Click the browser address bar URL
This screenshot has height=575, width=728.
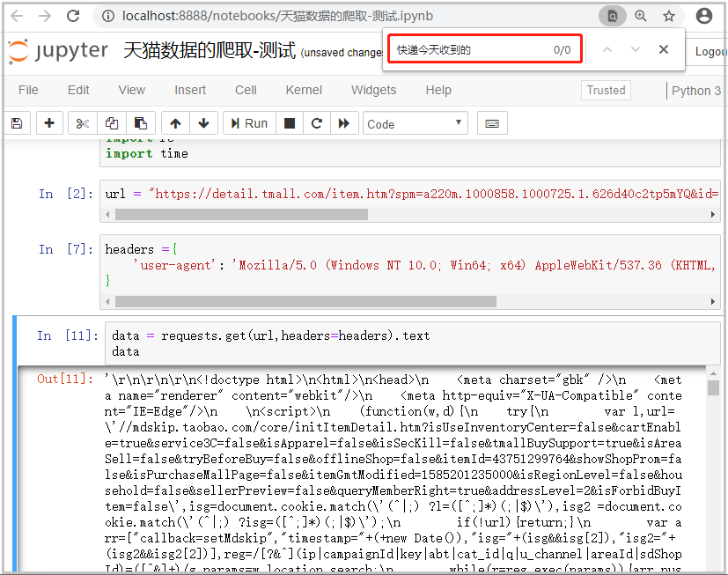(277, 16)
